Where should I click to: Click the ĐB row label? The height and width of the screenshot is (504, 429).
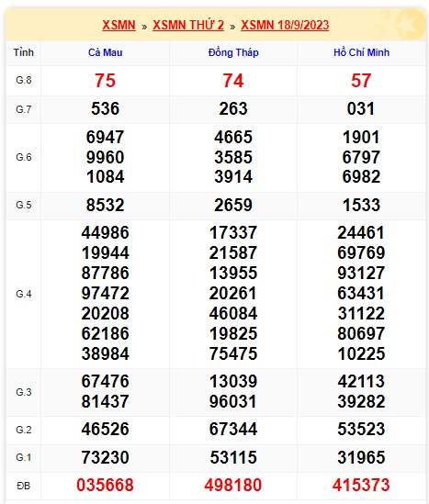pyautogui.click(x=24, y=486)
